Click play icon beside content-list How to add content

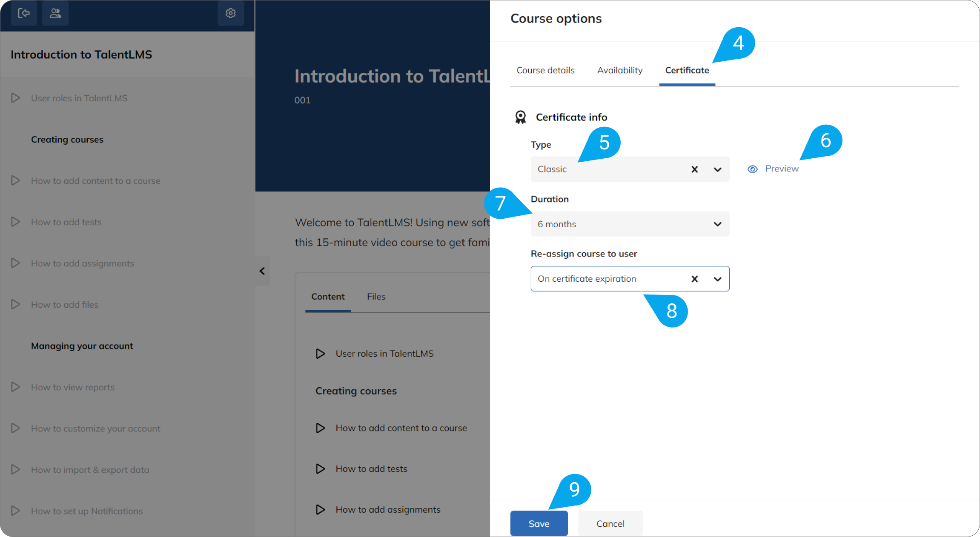coord(320,428)
